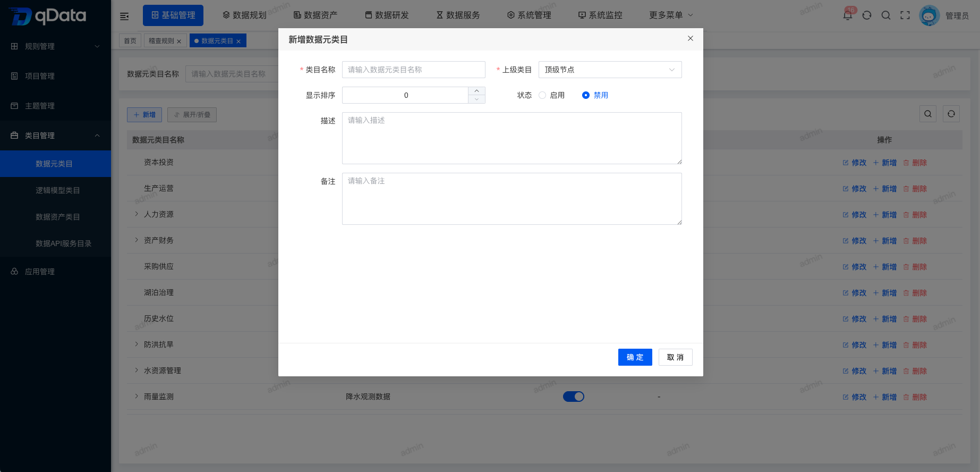Click the 确定 button
Screen dimensions: 980x472
point(635,357)
